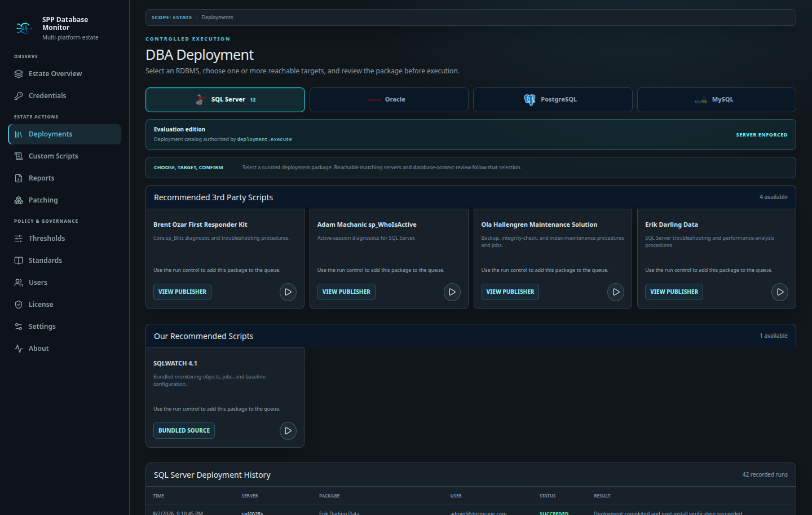View publisher for Adam Machanic sp_WhoIsActive

click(346, 292)
